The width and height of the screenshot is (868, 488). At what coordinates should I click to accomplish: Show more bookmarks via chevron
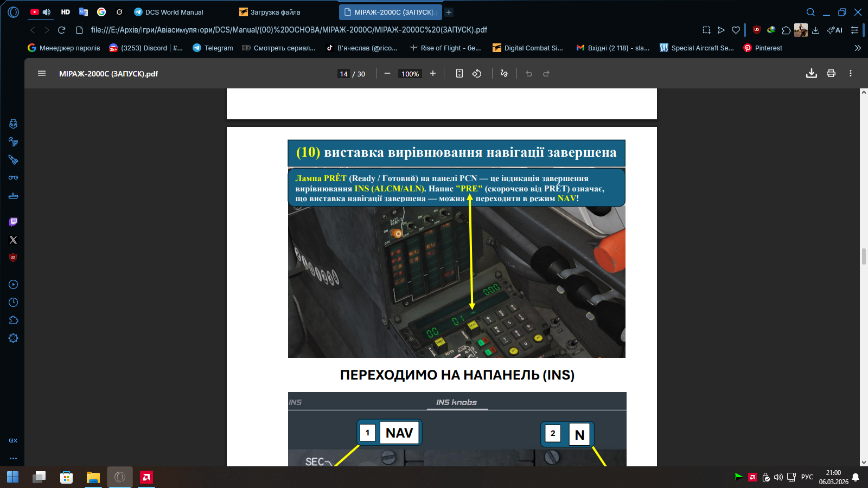tap(858, 48)
